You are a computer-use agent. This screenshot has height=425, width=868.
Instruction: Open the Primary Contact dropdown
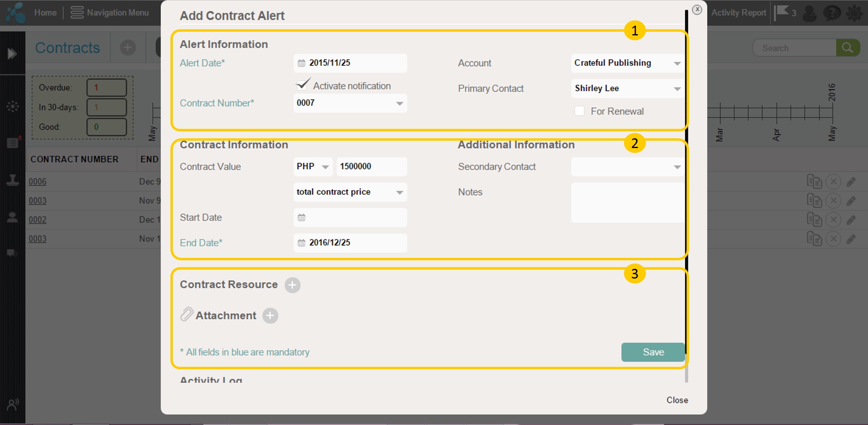coord(628,88)
